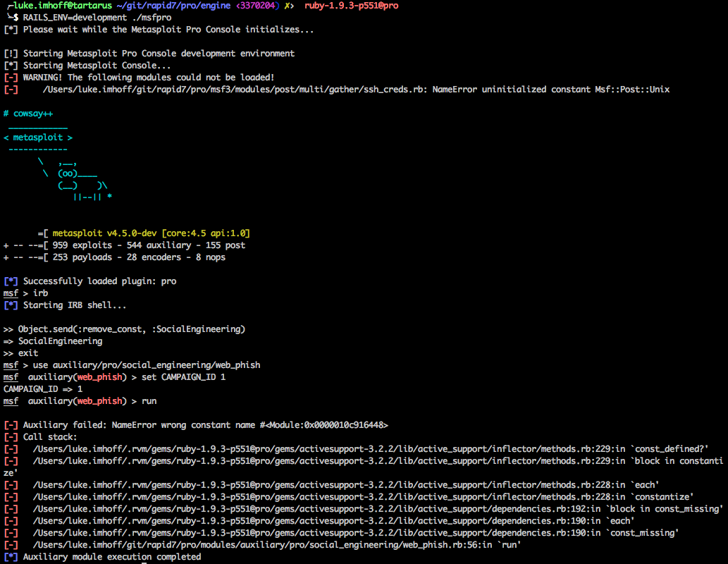Click 'Successfully loaded plugin: pro' line
The width and height of the screenshot is (728, 564).
pyautogui.click(x=90, y=281)
